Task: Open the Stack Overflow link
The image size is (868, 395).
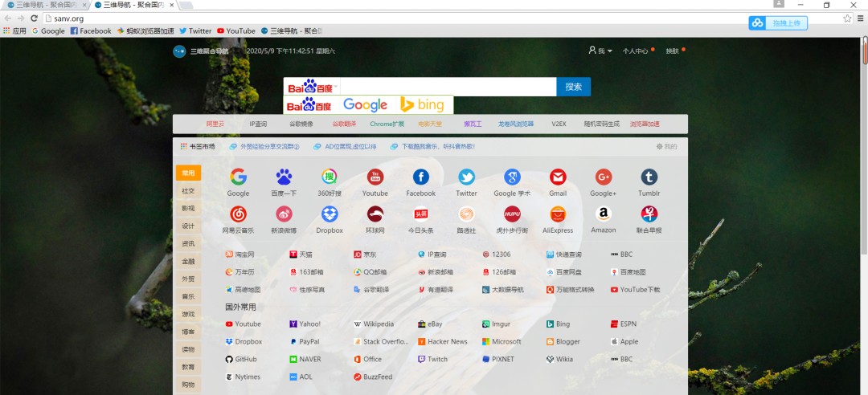Action: point(381,341)
